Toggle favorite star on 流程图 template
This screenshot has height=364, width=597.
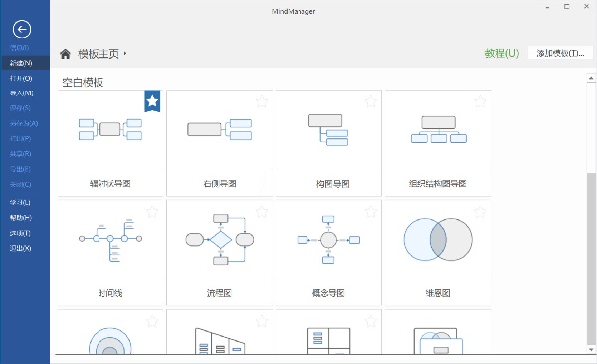[x=262, y=212]
